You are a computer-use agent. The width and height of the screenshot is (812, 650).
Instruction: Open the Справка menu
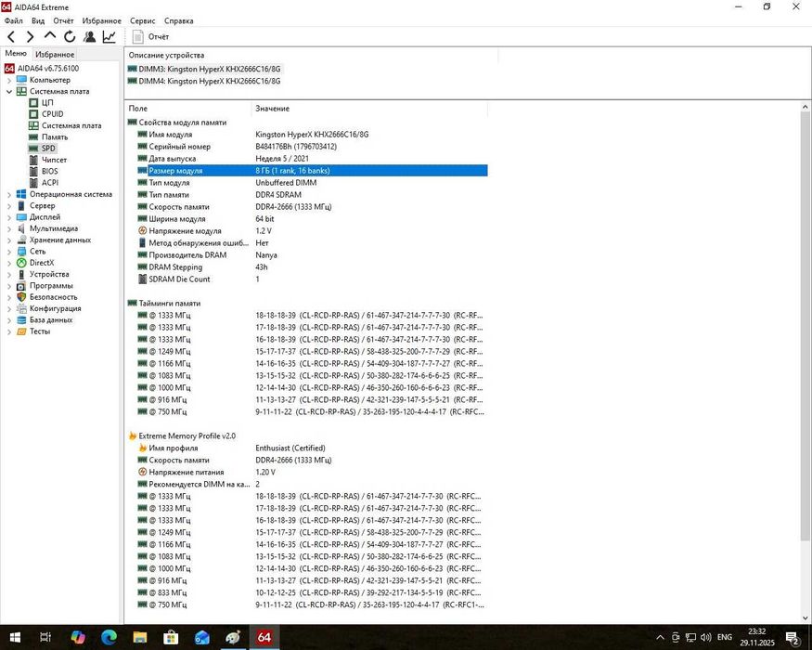(x=179, y=20)
